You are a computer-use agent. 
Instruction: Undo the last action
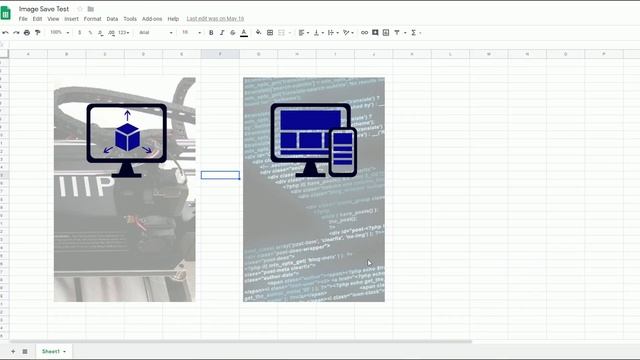tap(5, 33)
